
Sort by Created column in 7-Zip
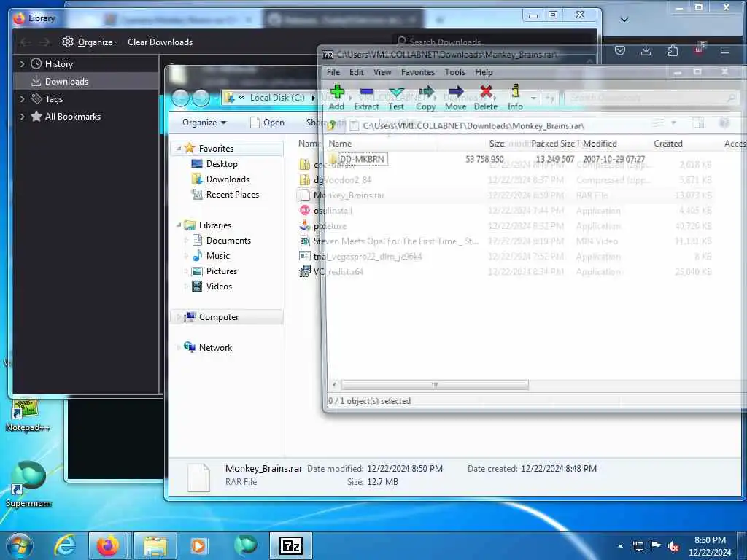(x=668, y=144)
